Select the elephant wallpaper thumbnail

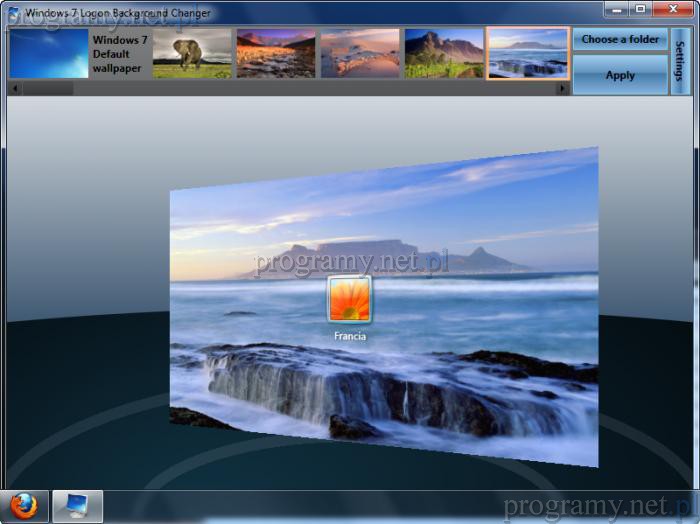tap(192, 54)
